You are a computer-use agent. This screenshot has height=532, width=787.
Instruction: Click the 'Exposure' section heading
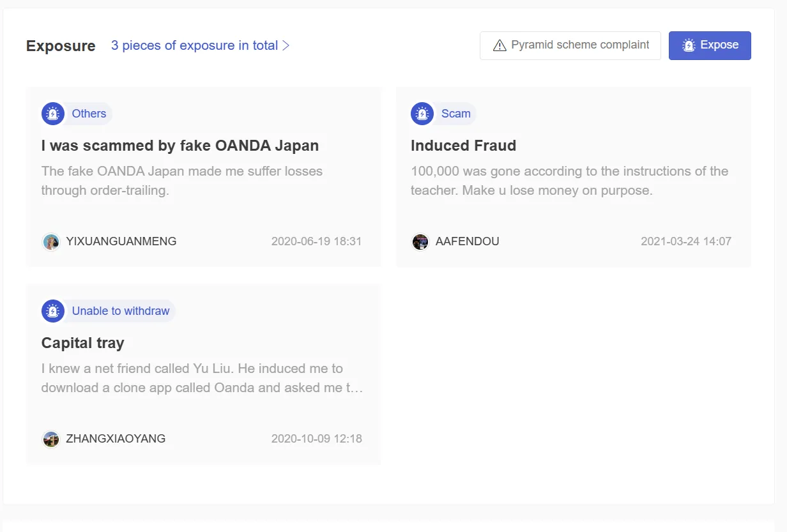pyautogui.click(x=61, y=46)
